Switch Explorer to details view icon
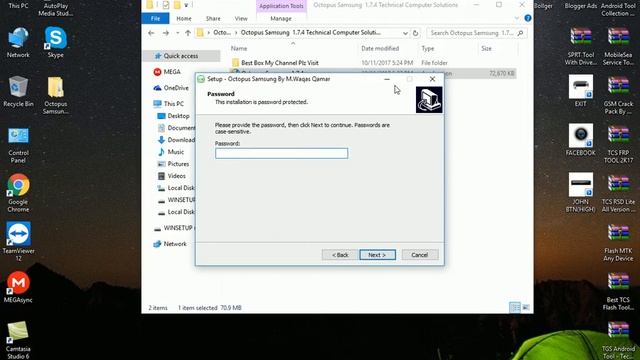640x360 pixels. coord(515,307)
